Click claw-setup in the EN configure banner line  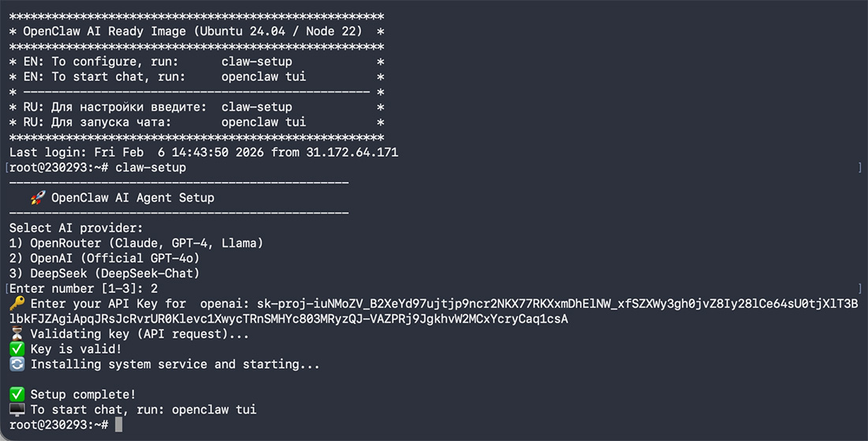coord(256,61)
